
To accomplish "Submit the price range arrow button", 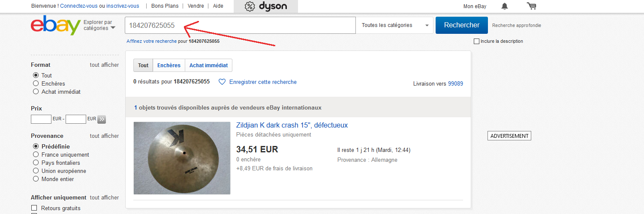I will click(102, 119).
